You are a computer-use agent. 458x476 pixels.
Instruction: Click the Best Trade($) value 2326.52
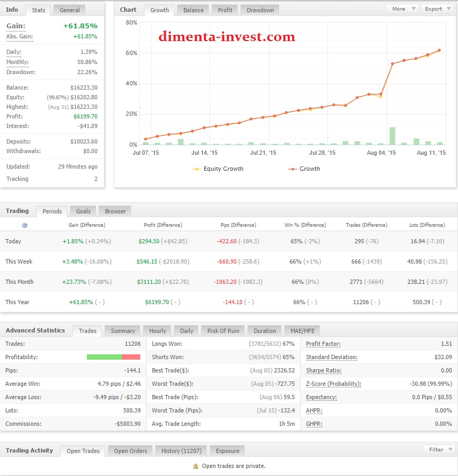tap(285, 370)
